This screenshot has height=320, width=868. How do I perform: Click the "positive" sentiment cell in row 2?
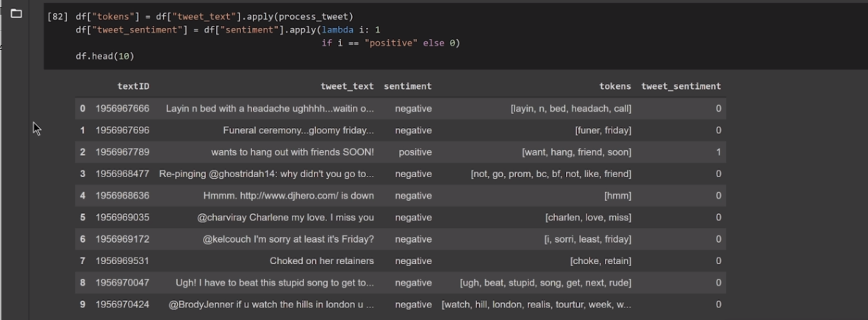click(415, 152)
